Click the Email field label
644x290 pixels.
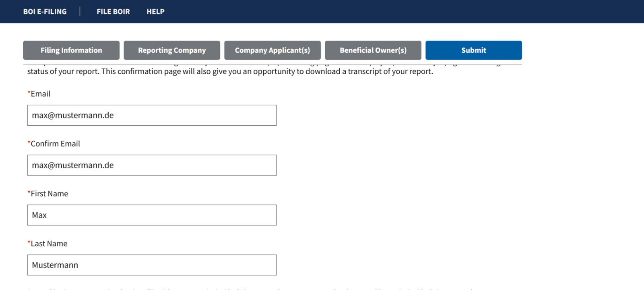pyautogui.click(x=41, y=94)
